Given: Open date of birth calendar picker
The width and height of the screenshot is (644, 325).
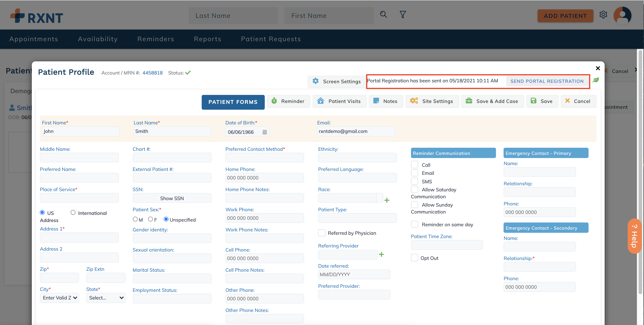Looking at the screenshot, I should click(x=265, y=132).
